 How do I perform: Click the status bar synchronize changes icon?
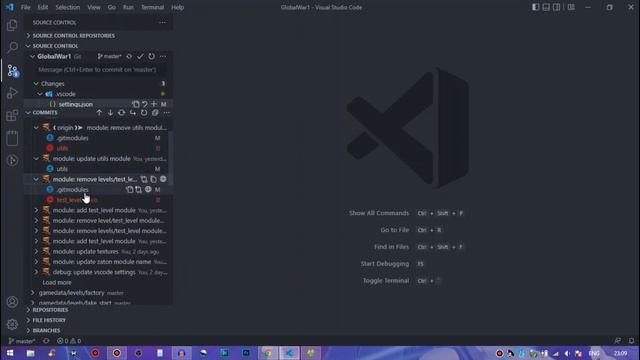[x=46, y=341]
